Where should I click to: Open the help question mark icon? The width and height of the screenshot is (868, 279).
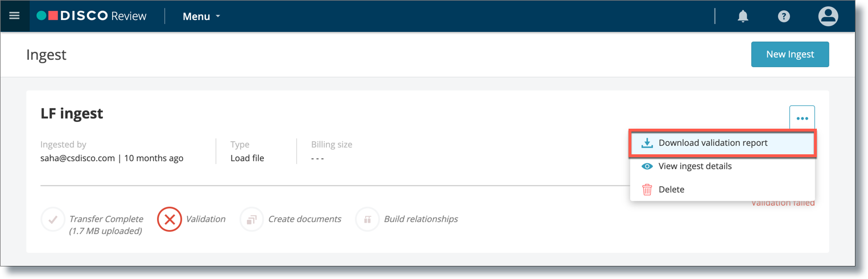[x=784, y=17]
